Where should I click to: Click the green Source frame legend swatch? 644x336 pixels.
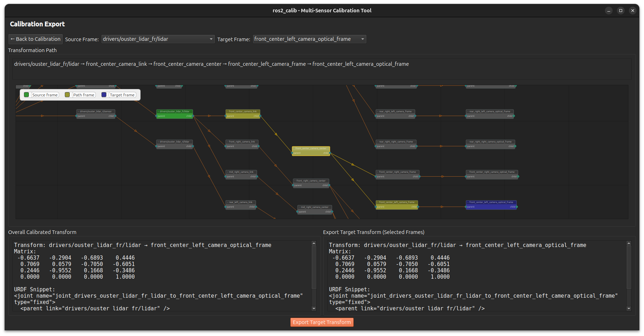[x=26, y=95]
